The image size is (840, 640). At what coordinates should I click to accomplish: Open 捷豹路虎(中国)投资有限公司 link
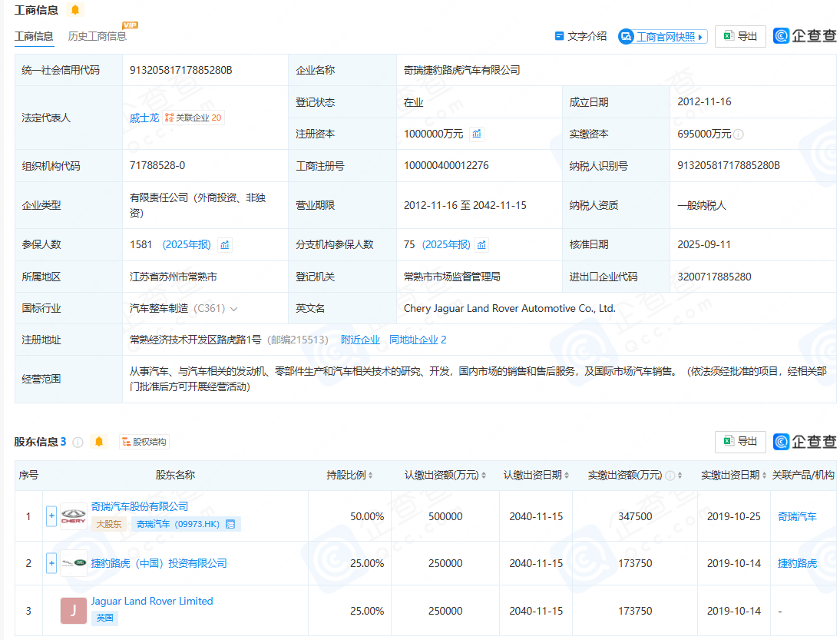click(x=159, y=563)
